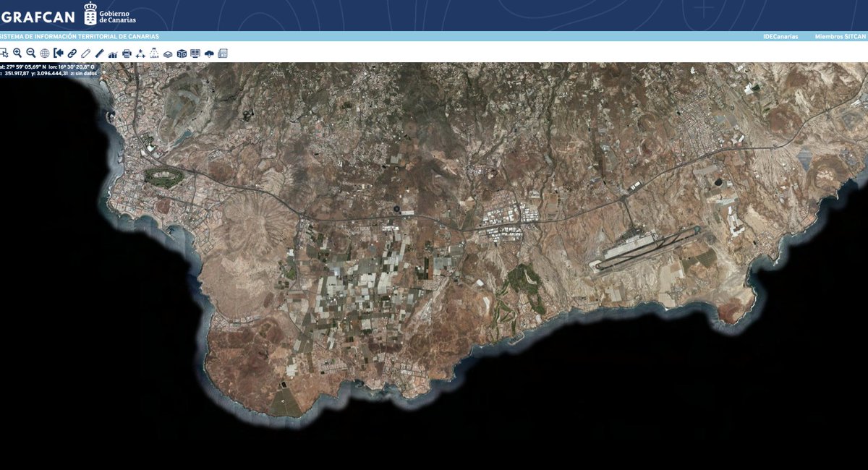Click the chain link share icon
Screen dimensions: 868x470
(x=72, y=54)
